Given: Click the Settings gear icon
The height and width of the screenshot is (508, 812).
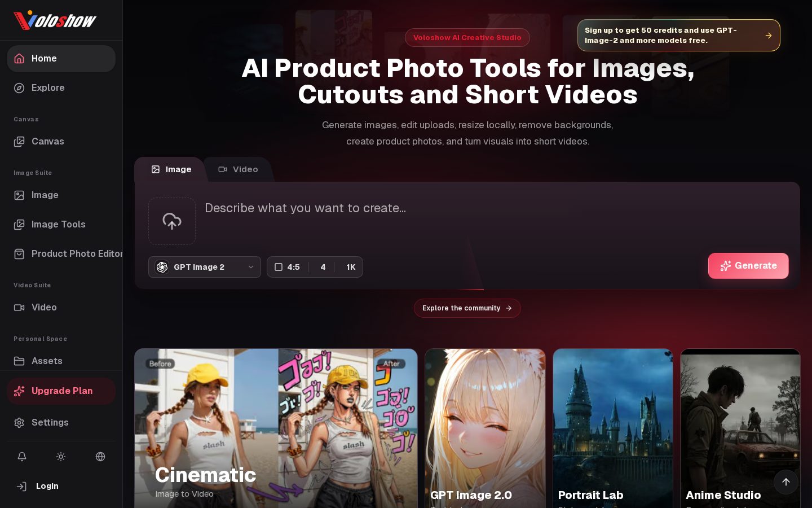Looking at the screenshot, I should click(x=19, y=423).
